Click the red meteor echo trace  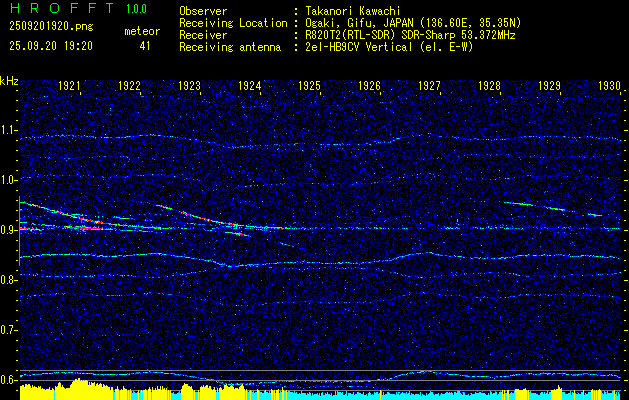tap(90, 228)
